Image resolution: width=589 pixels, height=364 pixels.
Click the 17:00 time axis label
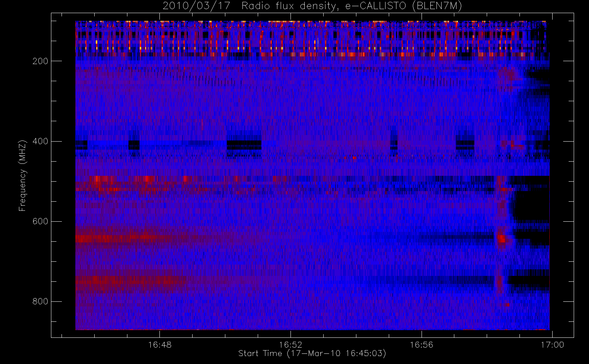[x=552, y=345]
